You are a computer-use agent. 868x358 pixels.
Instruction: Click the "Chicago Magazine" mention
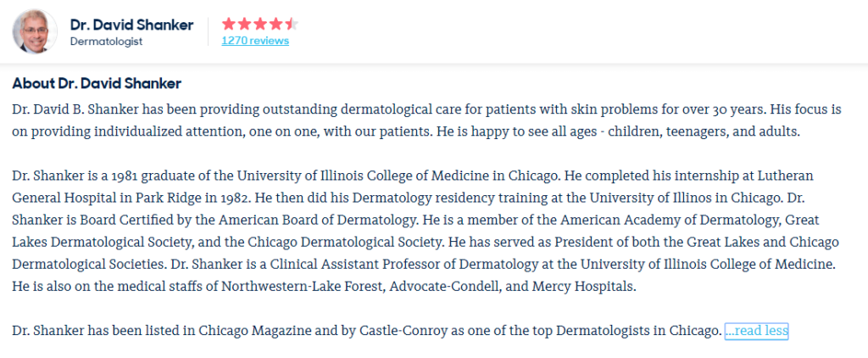253,331
